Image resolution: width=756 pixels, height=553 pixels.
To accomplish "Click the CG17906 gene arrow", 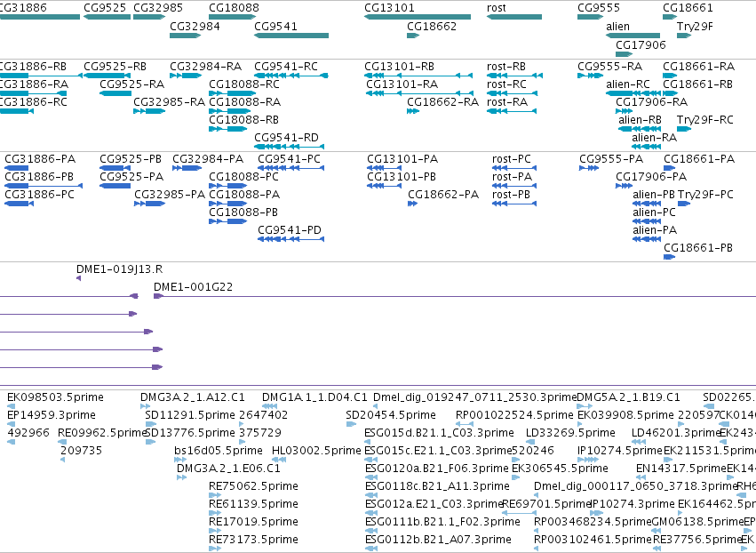I will pyautogui.click(x=624, y=54).
